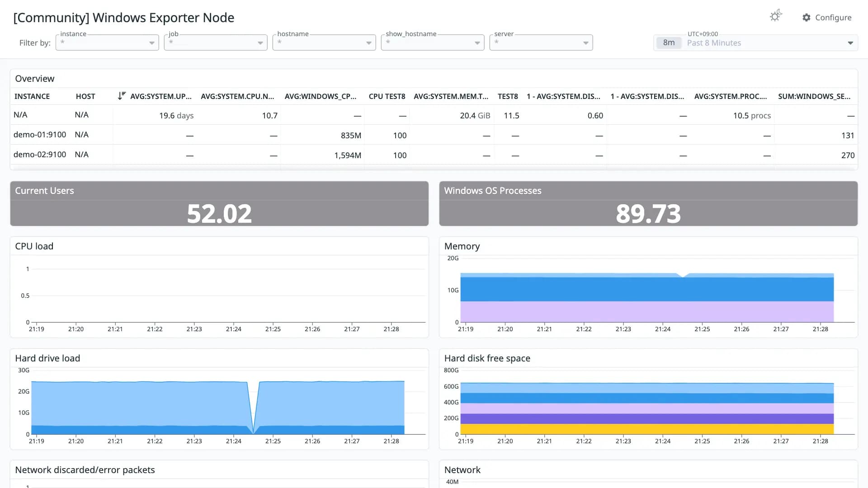
Task: Expand the hostname filter dropdown
Action: coord(324,42)
